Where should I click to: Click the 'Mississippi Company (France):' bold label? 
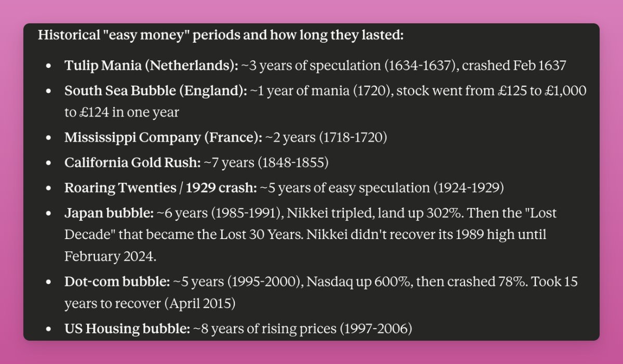(x=163, y=137)
